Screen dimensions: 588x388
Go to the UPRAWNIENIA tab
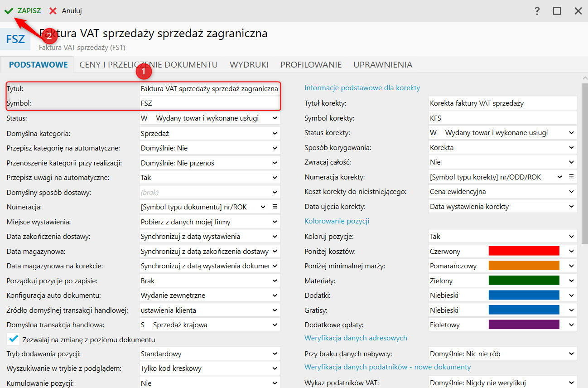(383, 65)
